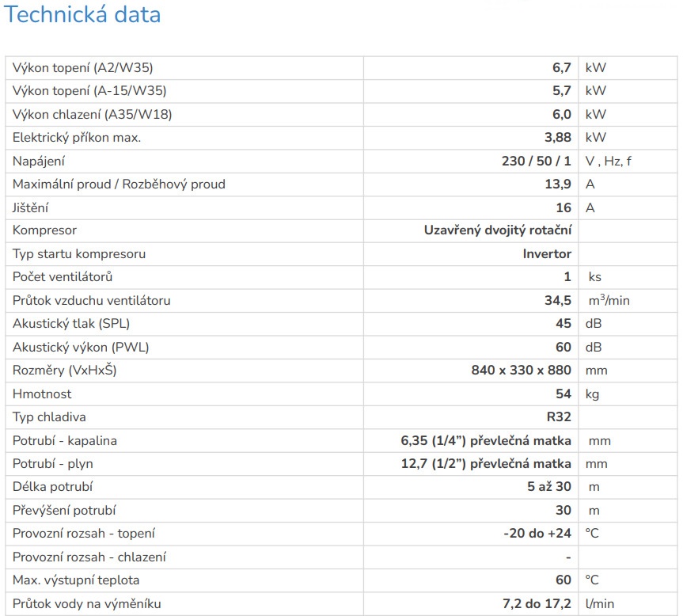Select the "Výkon topení (A2/W35)" row label

[82, 68]
